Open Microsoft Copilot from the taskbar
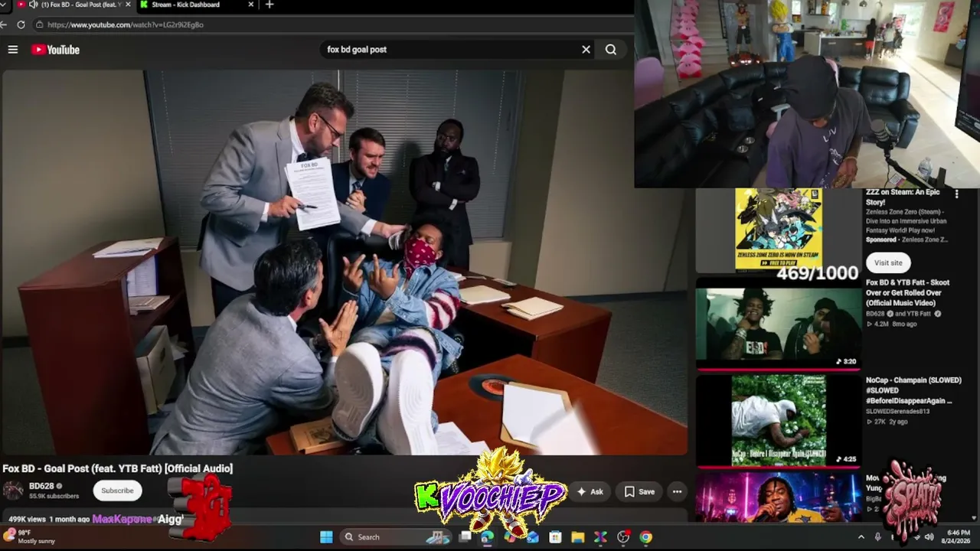The height and width of the screenshot is (551, 980). [x=510, y=537]
